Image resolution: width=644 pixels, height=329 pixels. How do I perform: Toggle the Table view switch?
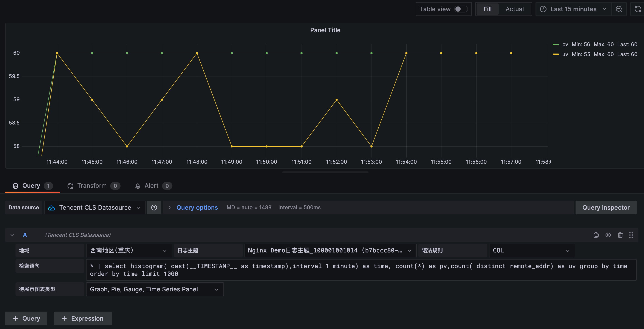pos(461,9)
